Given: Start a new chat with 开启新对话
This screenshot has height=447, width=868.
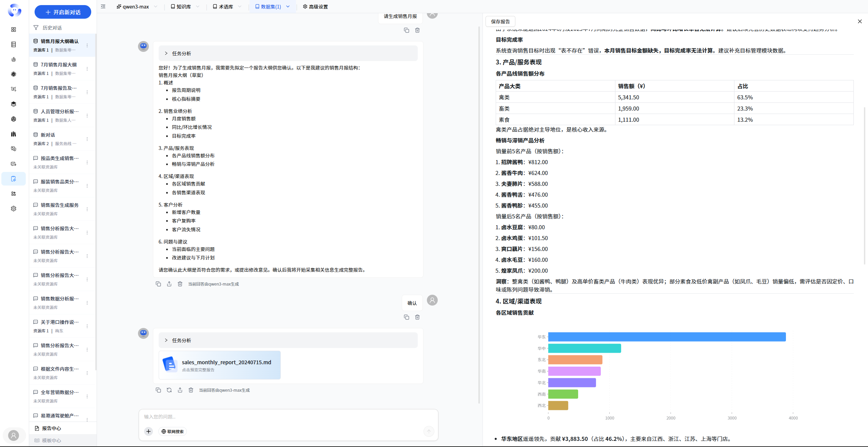Looking at the screenshot, I should coord(63,12).
